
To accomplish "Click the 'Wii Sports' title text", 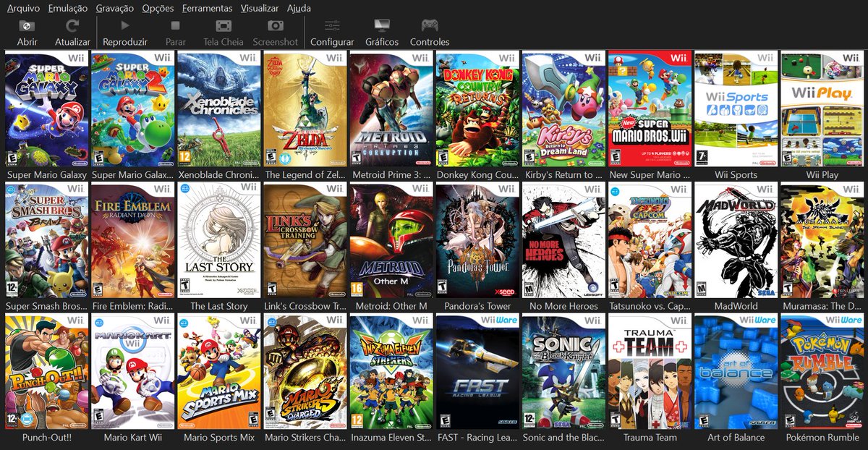I will [736, 175].
